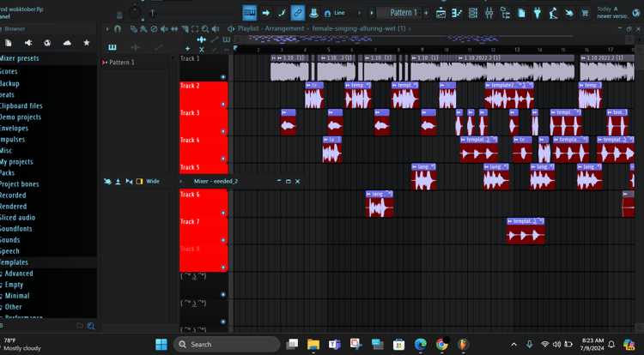Click the main volume knob

point(134,12)
